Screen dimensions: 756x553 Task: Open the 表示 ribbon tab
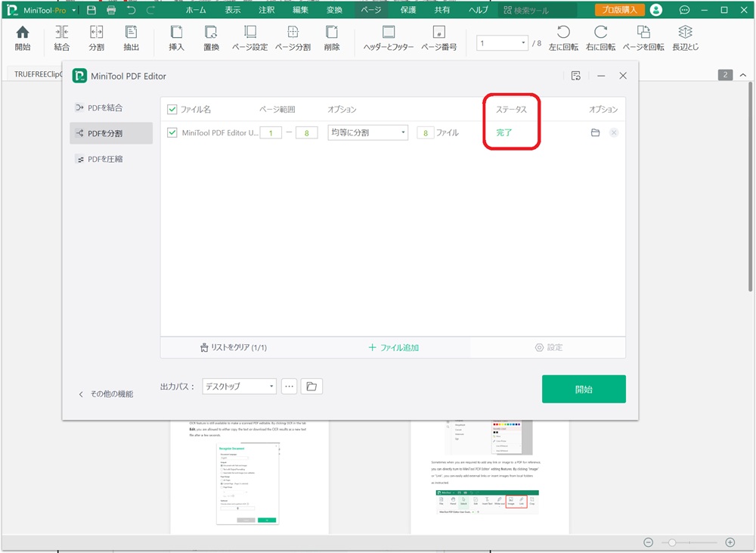[x=232, y=10]
